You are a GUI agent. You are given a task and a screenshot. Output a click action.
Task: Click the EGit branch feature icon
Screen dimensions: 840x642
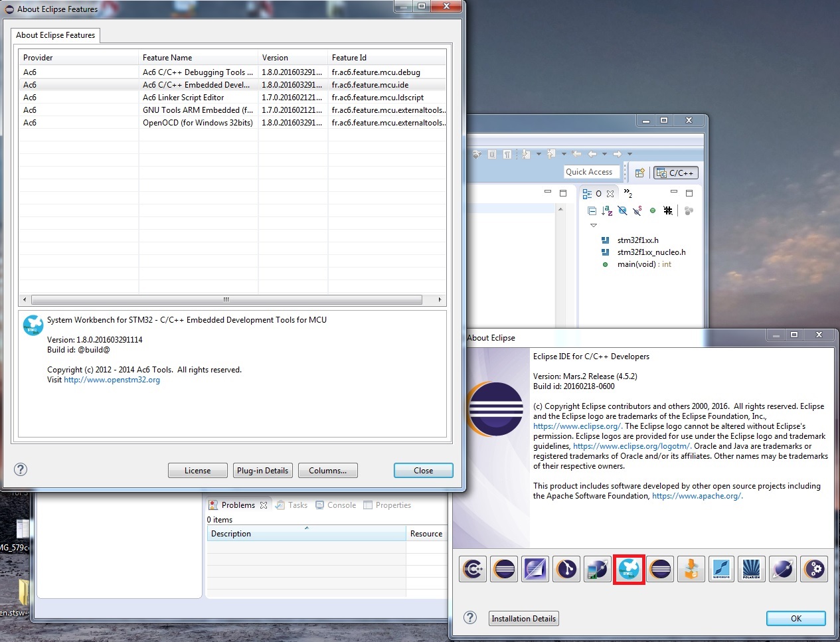click(566, 569)
